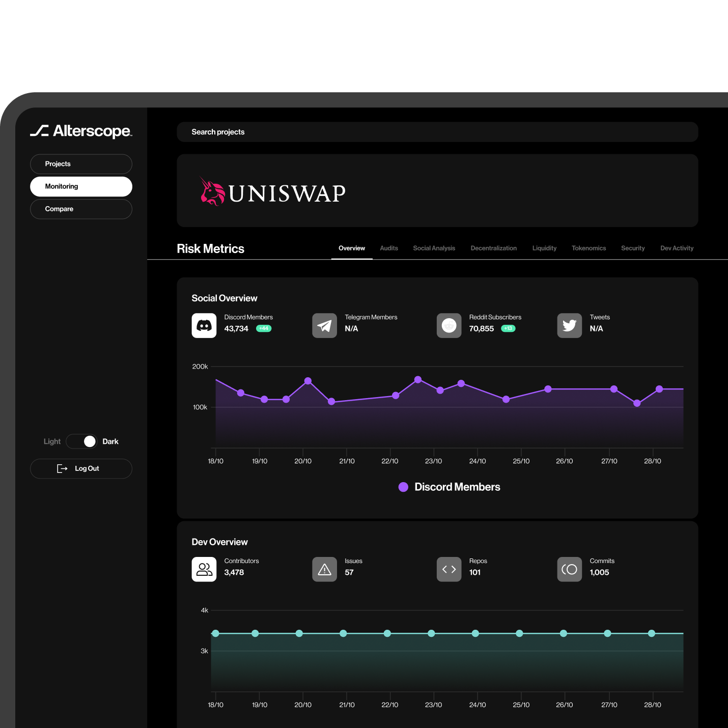Click the Alterscope logo
The height and width of the screenshot is (728, 728).
(x=81, y=131)
